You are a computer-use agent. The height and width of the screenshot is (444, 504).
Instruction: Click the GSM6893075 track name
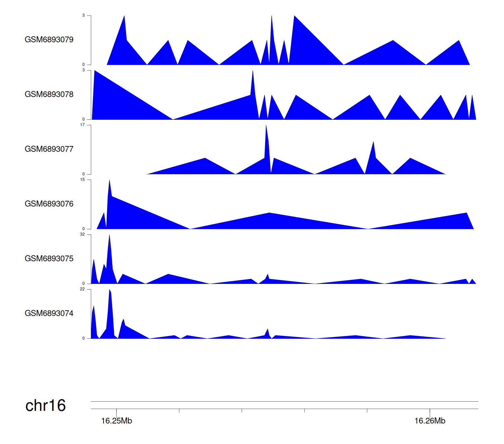coord(49,259)
